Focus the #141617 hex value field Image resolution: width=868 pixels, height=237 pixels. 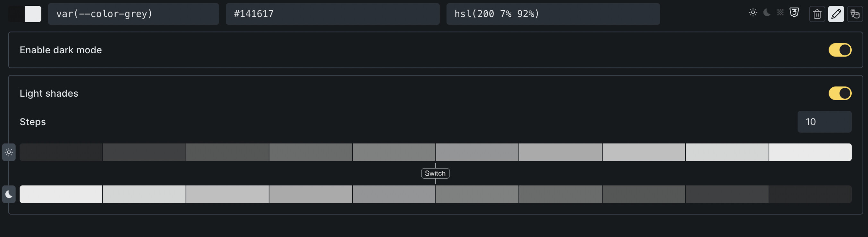(x=332, y=14)
